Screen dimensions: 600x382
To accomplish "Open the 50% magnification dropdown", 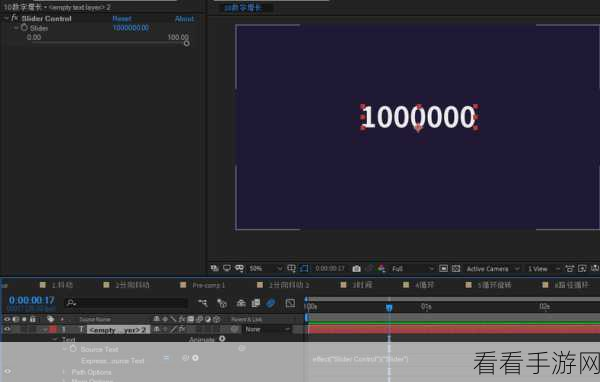I will (x=266, y=269).
